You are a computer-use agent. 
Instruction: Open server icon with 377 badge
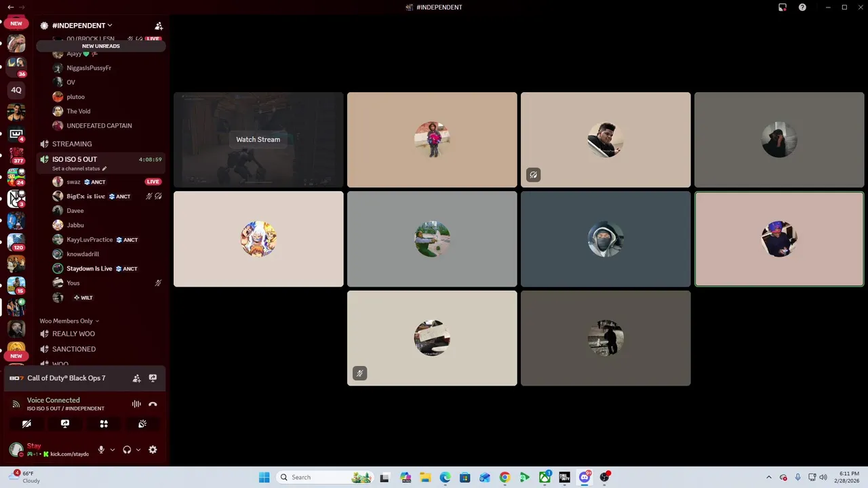point(16,155)
